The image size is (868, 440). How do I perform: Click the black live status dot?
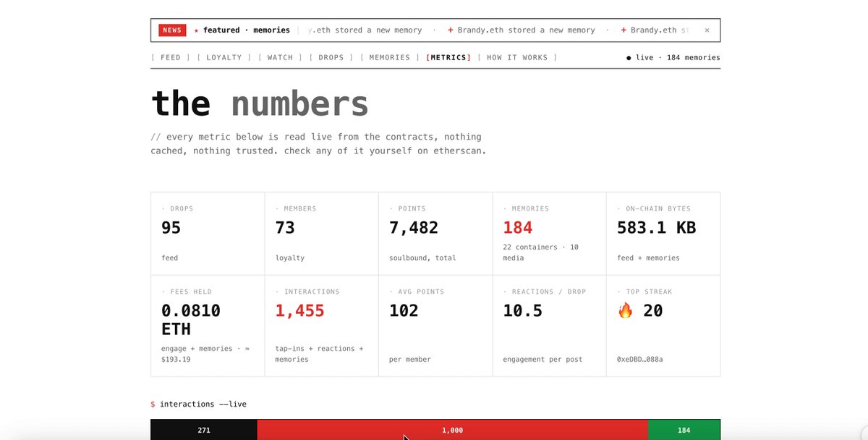click(629, 58)
